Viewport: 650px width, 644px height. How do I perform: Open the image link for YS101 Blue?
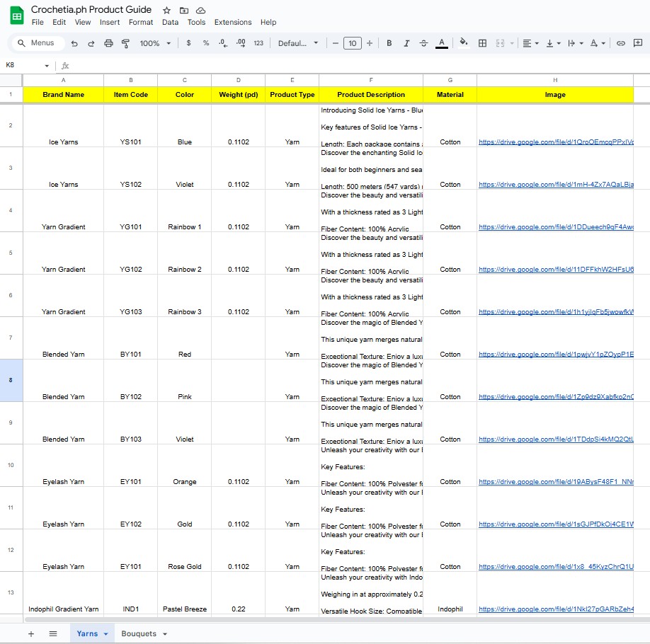556,142
